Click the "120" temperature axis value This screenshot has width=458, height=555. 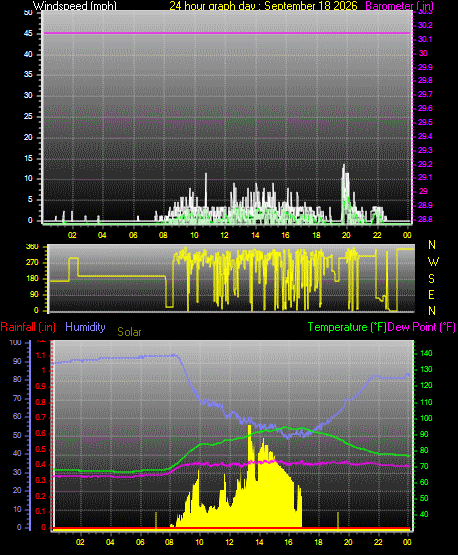click(x=426, y=385)
